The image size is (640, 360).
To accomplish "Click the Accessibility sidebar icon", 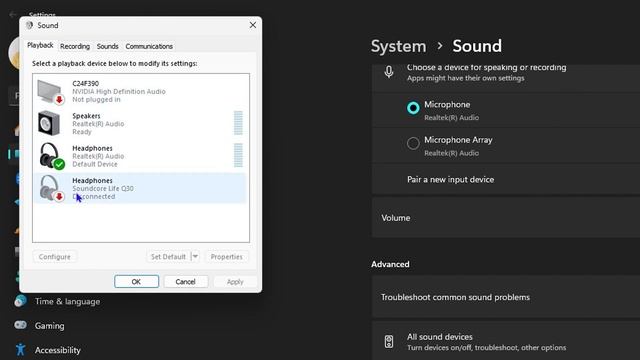I will pos(20,350).
